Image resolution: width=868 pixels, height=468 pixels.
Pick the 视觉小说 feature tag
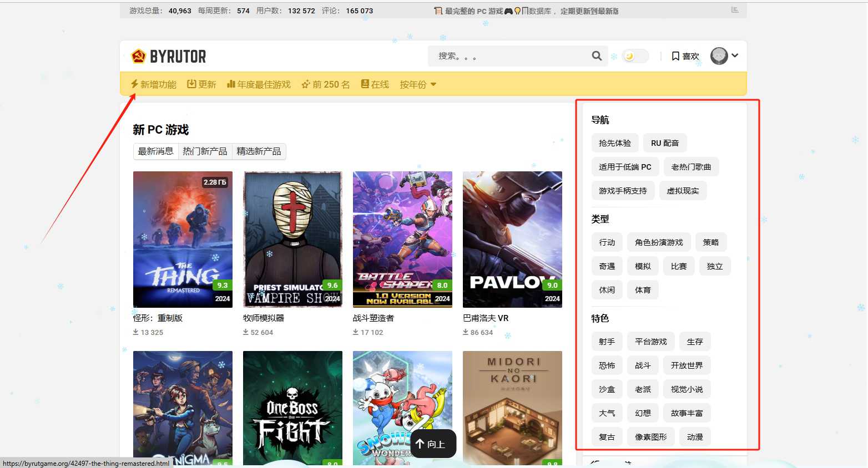pos(687,389)
